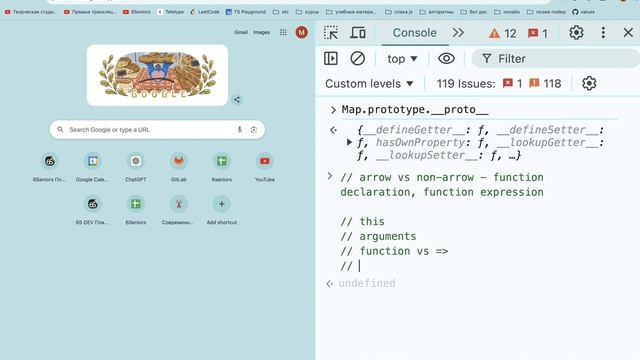Viewport: 640px width, 360px height.
Task: Show the console sidebar
Action: coord(331,58)
